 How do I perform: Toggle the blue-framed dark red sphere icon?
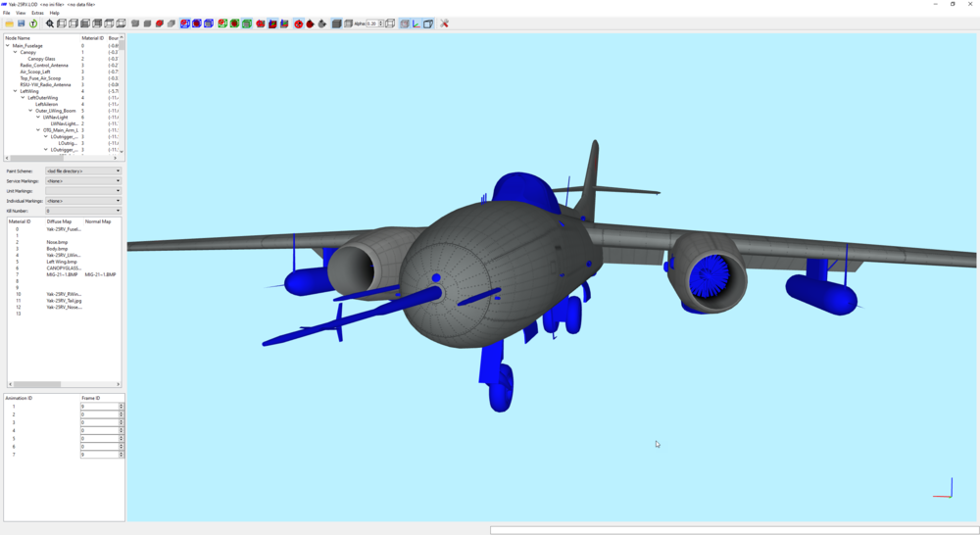coord(197,24)
